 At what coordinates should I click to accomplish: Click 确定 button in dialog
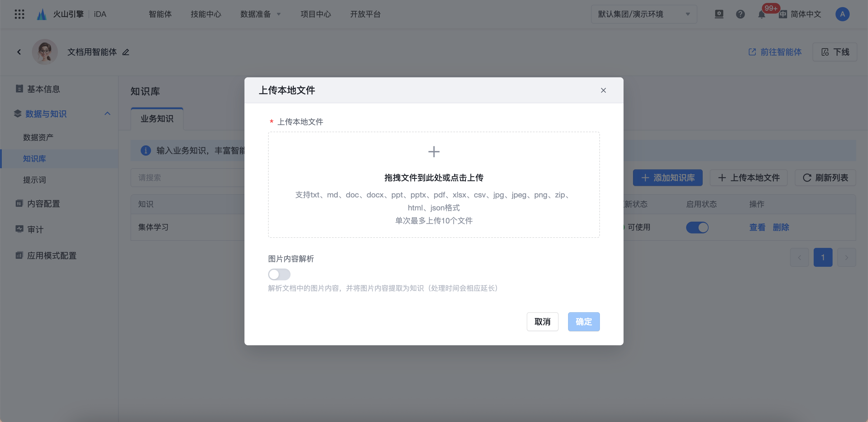[584, 322]
